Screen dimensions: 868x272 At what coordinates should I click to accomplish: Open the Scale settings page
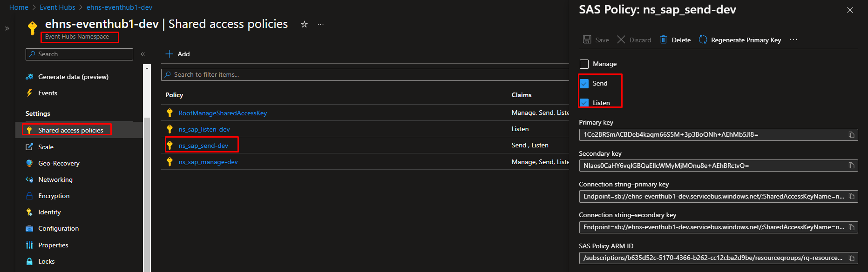(46, 147)
